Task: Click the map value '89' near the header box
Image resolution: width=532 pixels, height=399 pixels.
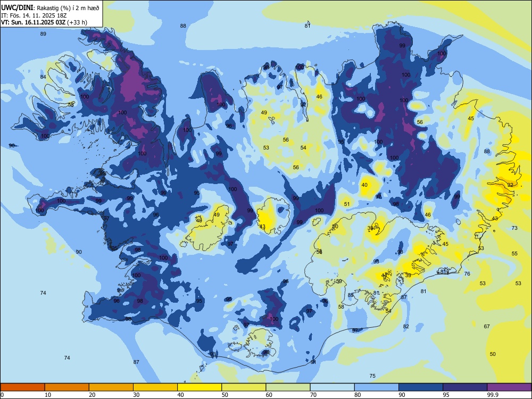Action: click(43, 34)
